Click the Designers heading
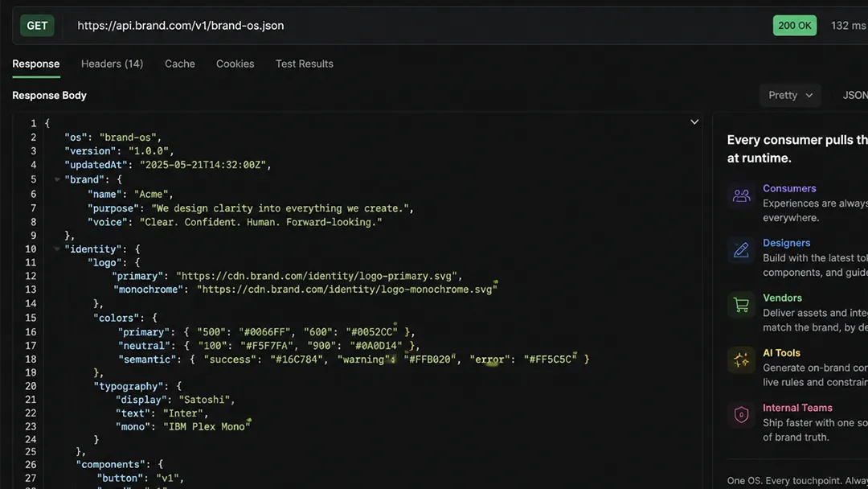The width and height of the screenshot is (868, 489). pos(787,243)
